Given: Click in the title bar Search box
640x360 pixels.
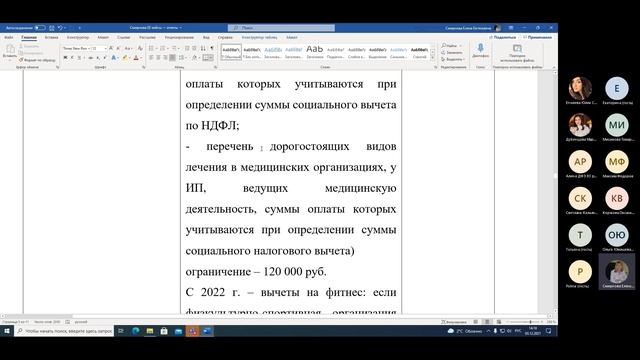Looking at the screenshot, I should [x=281, y=28].
